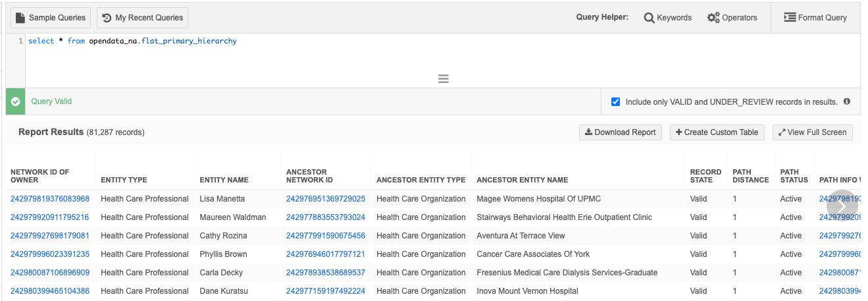Create a custom table from results
The image size is (868, 301).
(717, 132)
